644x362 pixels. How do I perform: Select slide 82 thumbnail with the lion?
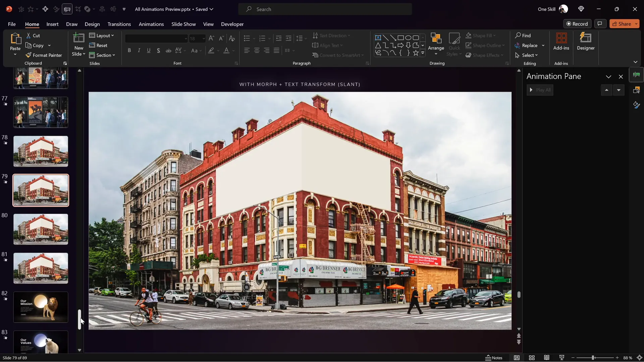click(40, 307)
